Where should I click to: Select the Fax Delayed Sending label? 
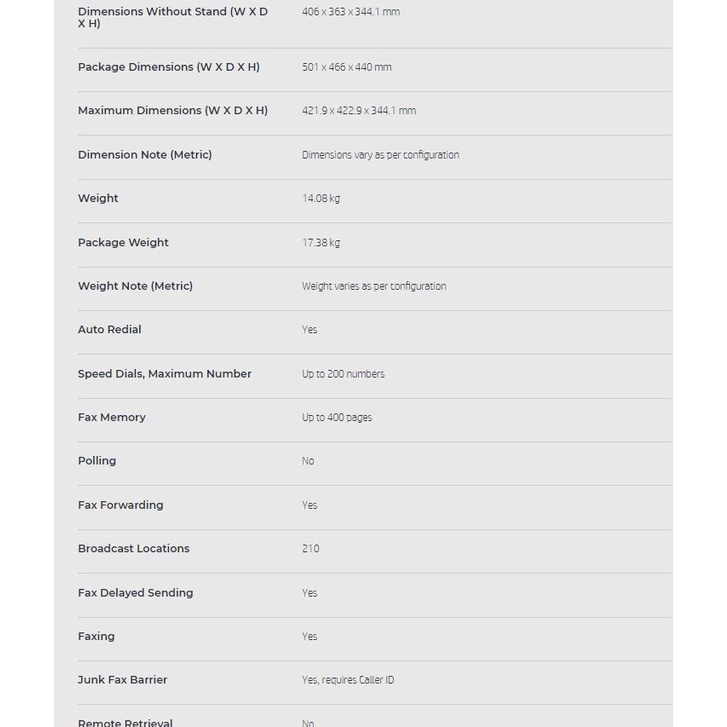[x=135, y=593]
